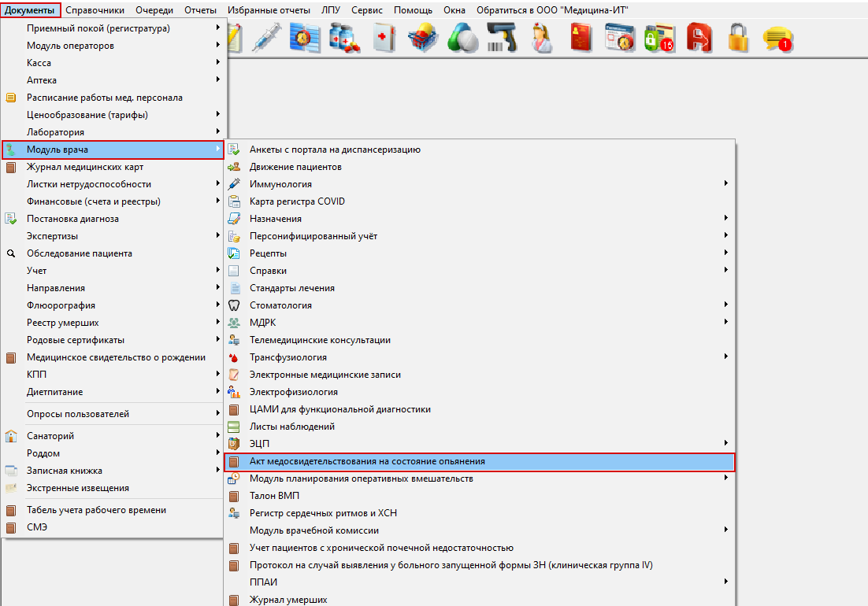Open Анкеты с портала на диспансеризацию
The width and height of the screenshot is (868, 606).
[x=480, y=150]
